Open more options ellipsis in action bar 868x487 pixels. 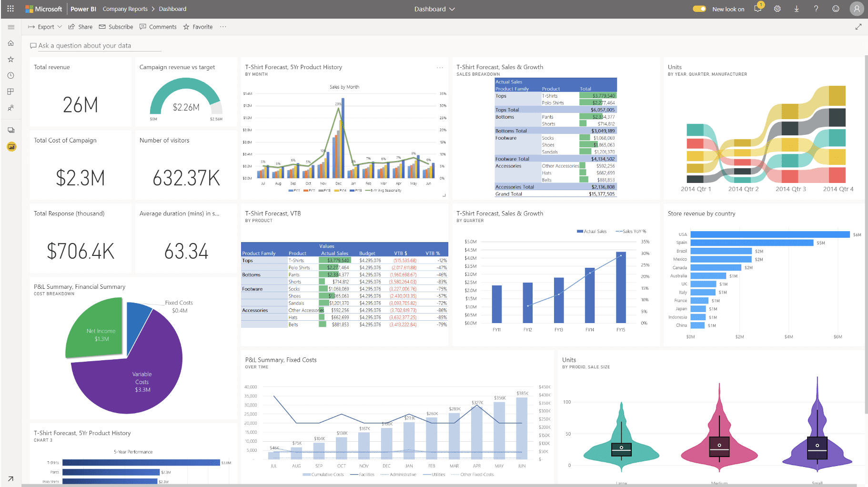pyautogui.click(x=223, y=27)
